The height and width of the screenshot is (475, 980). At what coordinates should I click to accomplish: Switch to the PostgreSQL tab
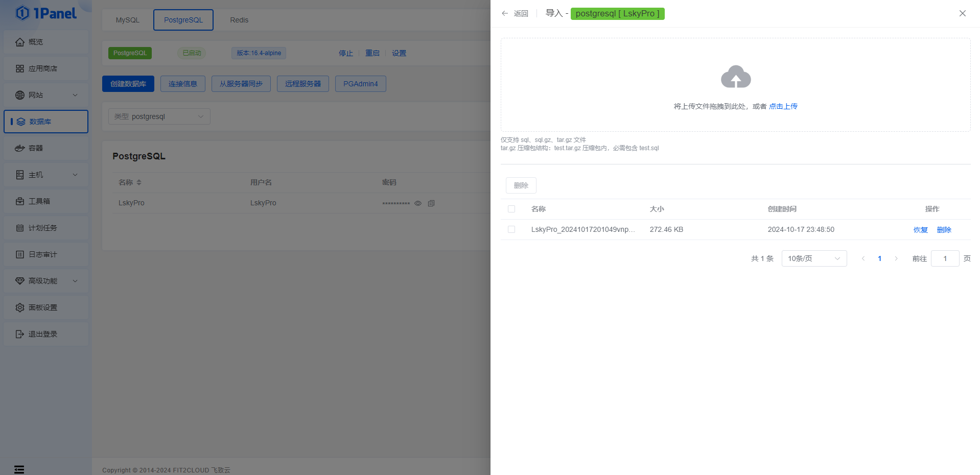[183, 20]
